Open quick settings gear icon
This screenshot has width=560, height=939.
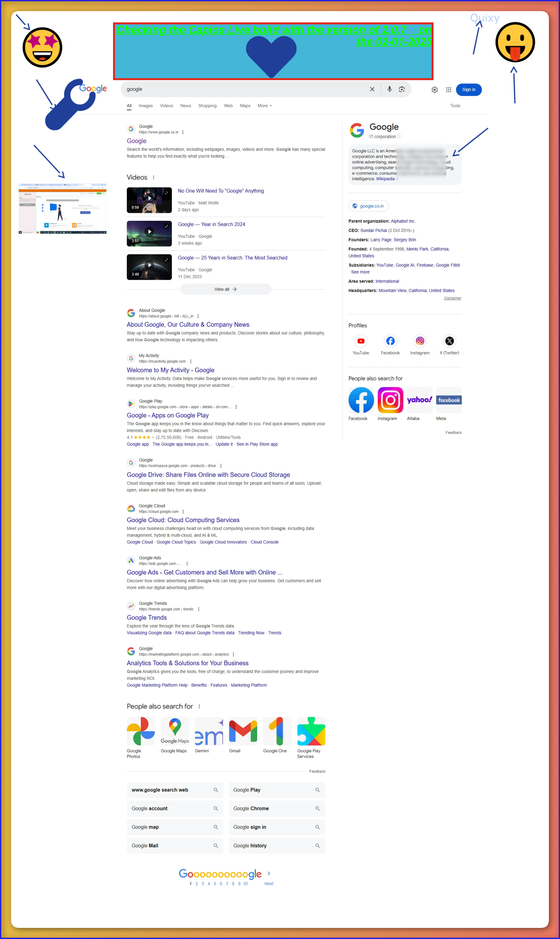pos(435,89)
